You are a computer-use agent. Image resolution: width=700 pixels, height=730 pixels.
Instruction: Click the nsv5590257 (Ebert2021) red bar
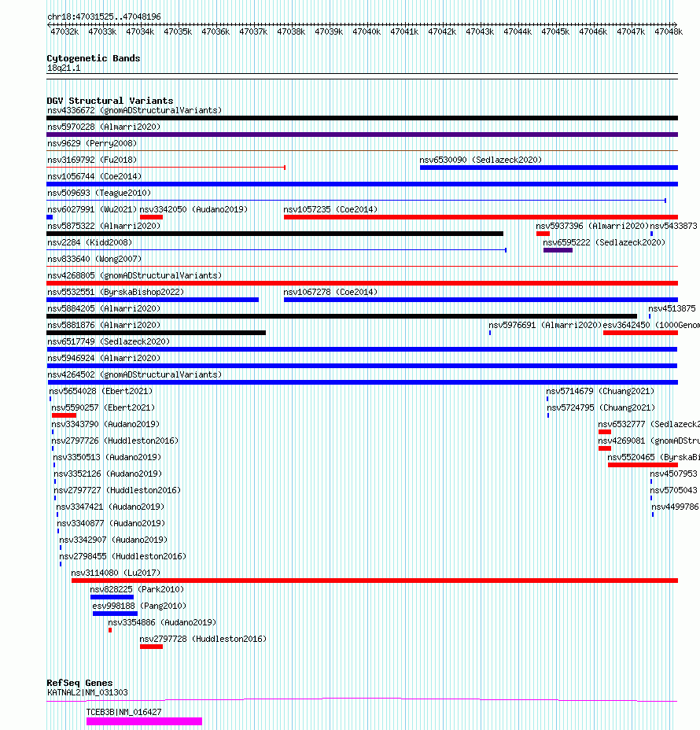[64, 415]
